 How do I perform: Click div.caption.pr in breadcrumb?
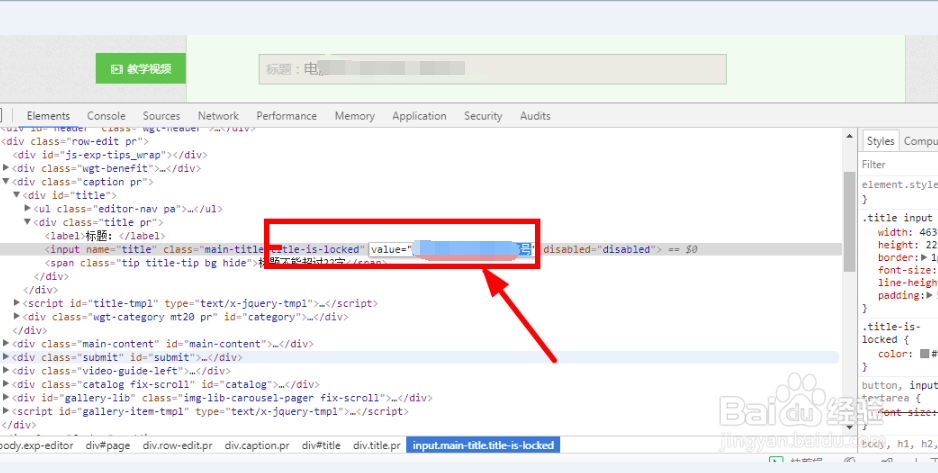click(257, 445)
